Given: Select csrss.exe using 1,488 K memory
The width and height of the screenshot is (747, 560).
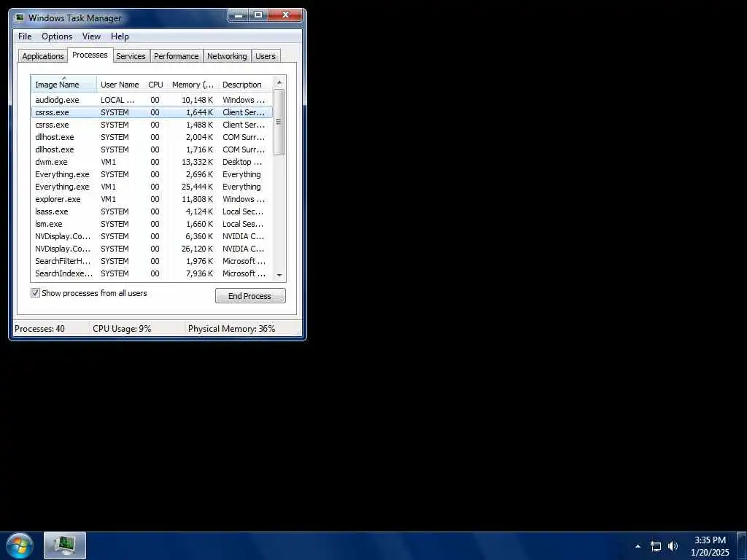Looking at the screenshot, I should [152, 125].
